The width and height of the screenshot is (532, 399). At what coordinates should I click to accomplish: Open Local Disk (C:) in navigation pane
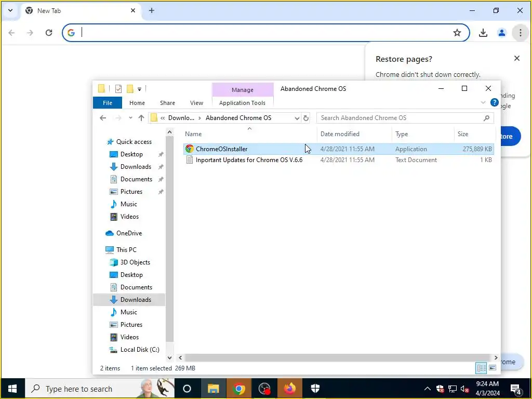[139, 350]
